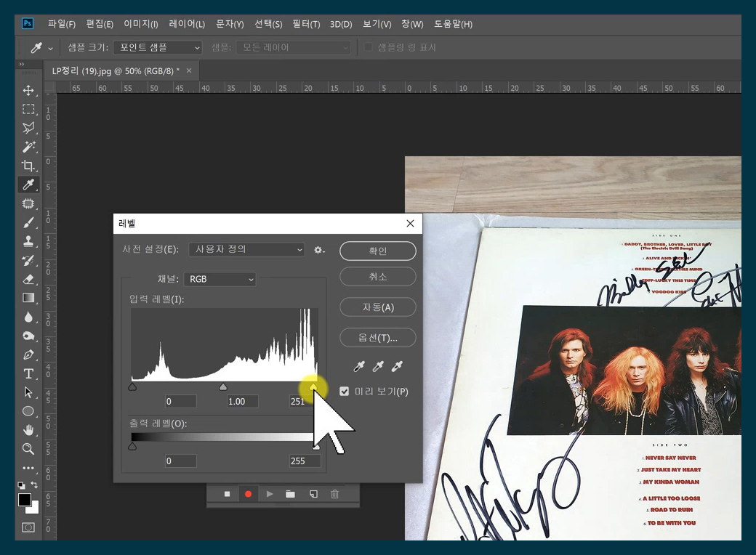
Task: Confirm Levels with the 확인 button
Action: click(378, 251)
